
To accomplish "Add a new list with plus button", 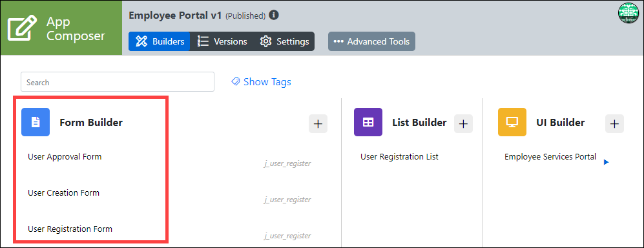I will (x=463, y=123).
